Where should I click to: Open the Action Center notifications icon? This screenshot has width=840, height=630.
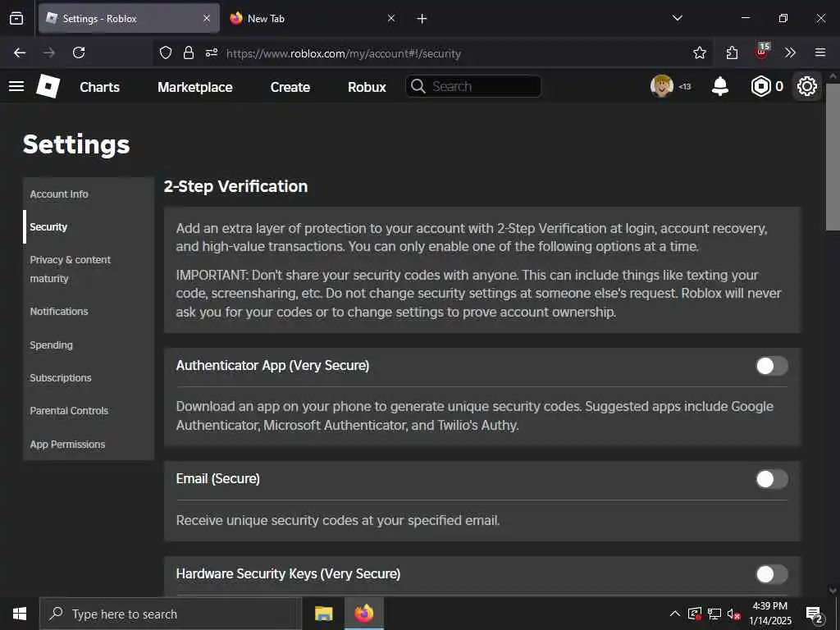pos(815,614)
